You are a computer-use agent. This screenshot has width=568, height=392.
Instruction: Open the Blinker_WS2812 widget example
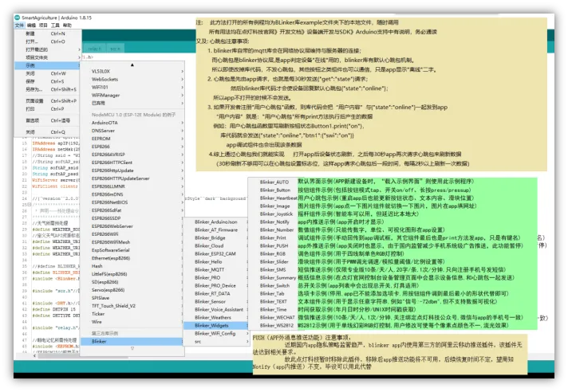coord(277,325)
